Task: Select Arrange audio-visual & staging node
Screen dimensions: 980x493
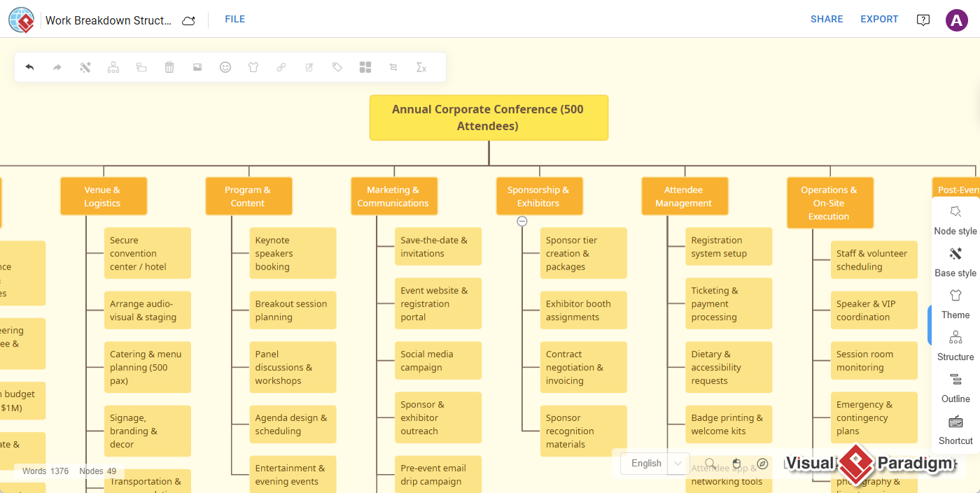Action: click(x=148, y=310)
